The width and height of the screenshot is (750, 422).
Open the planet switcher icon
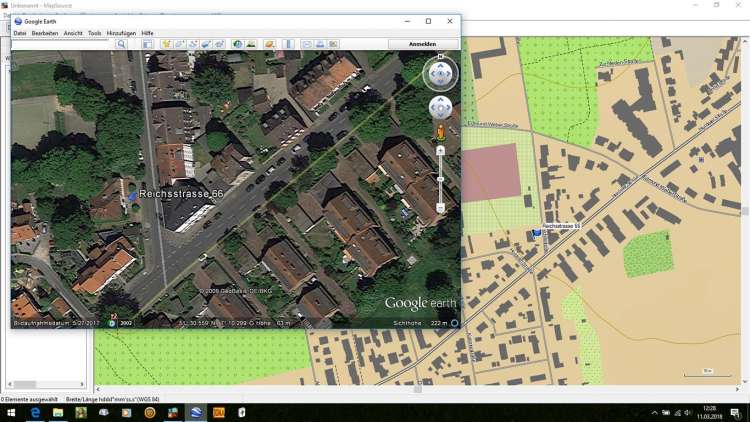coord(269,44)
